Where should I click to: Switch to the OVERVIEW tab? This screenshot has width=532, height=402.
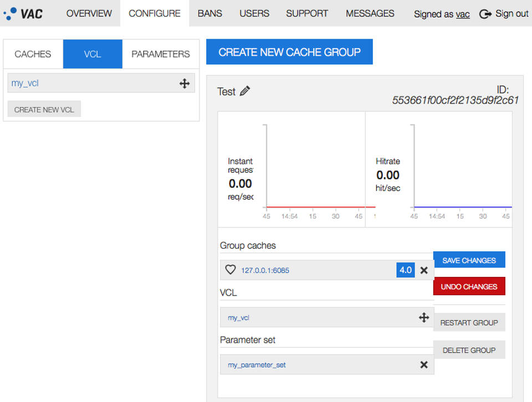point(89,14)
